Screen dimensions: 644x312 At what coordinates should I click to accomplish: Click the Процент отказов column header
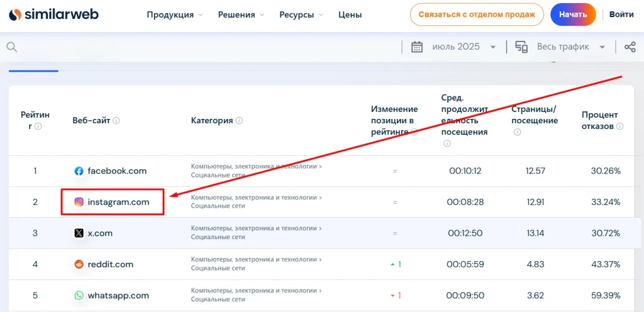coord(599,121)
